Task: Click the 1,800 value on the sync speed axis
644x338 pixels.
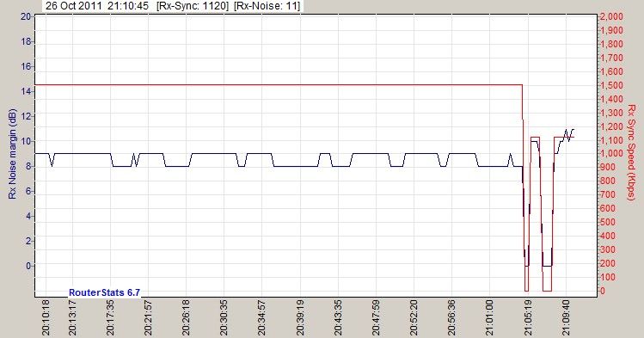Action: (x=611, y=44)
